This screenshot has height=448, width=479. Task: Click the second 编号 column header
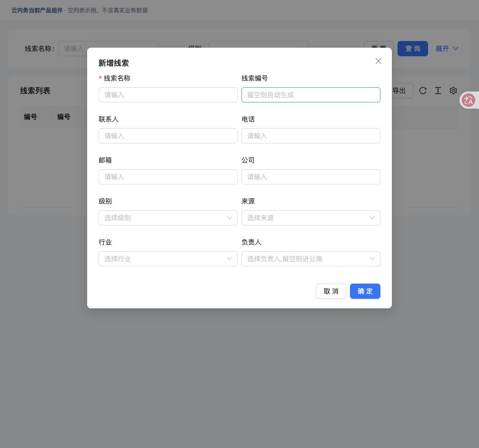[64, 117]
